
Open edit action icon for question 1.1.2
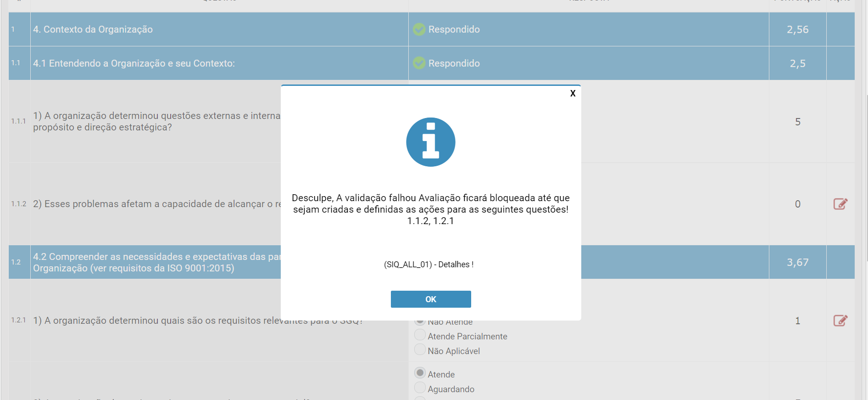pos(840,204)
